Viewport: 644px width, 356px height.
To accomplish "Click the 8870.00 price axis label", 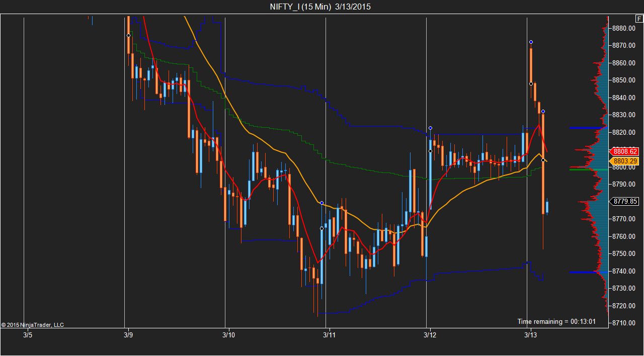I will point(625,46).
